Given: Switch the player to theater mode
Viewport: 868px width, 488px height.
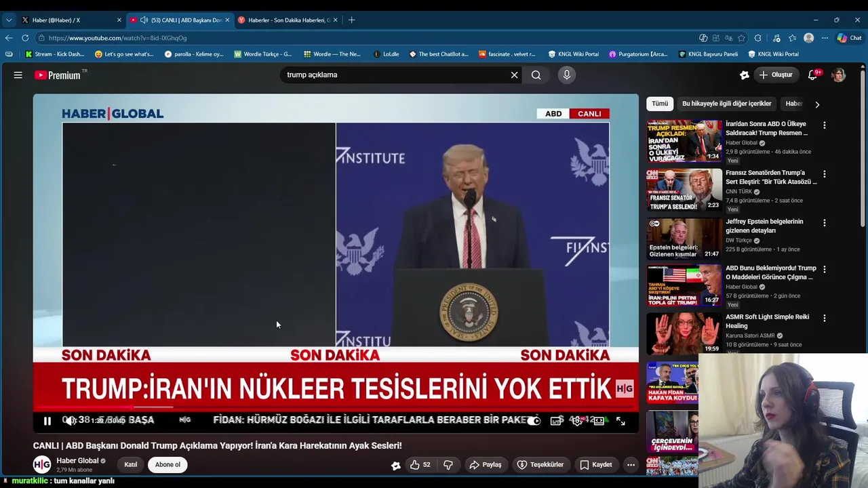Looking at the screenshot, I should click(599, 421).
